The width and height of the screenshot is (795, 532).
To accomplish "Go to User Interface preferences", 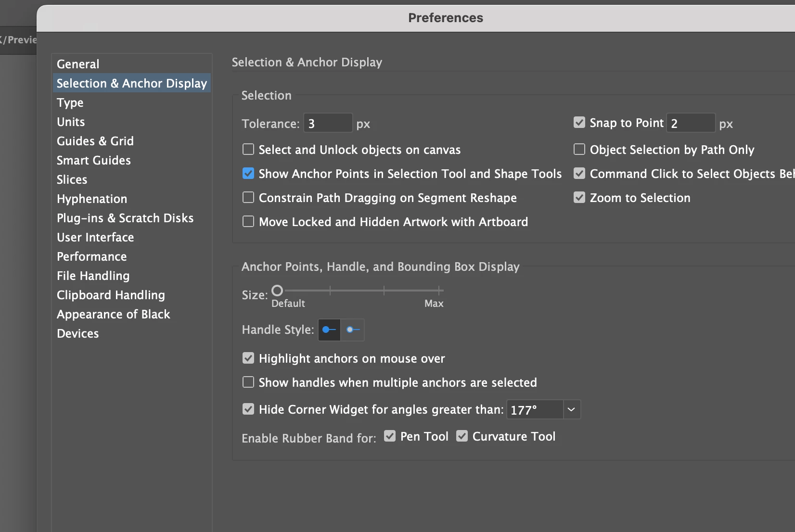I will tap(95, 237).
